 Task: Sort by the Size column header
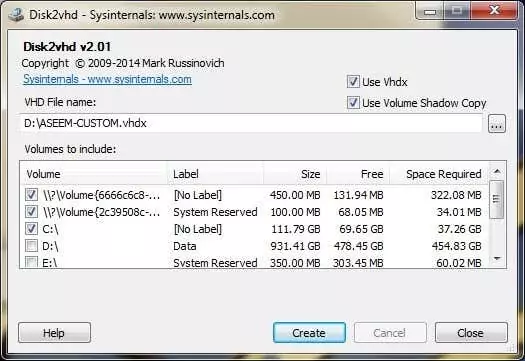tap(295, 174)
